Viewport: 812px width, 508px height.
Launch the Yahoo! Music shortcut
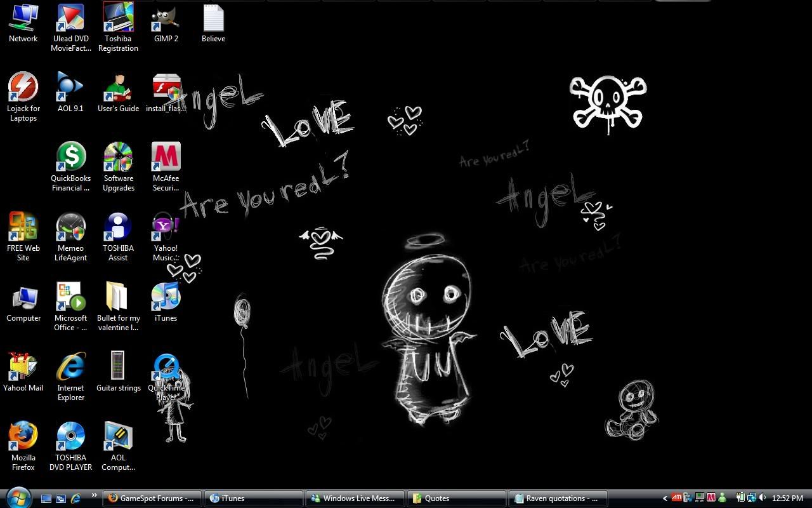(x=166, y=237)
